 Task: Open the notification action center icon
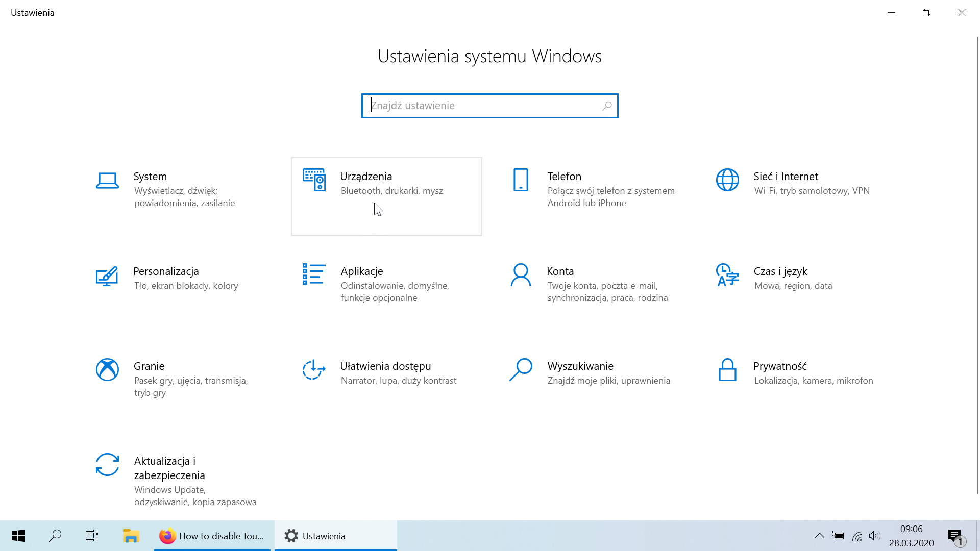[955, 536]
